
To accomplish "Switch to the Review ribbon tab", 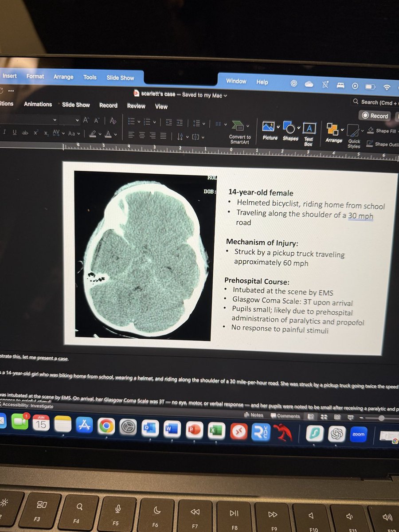I will point(136,106).
